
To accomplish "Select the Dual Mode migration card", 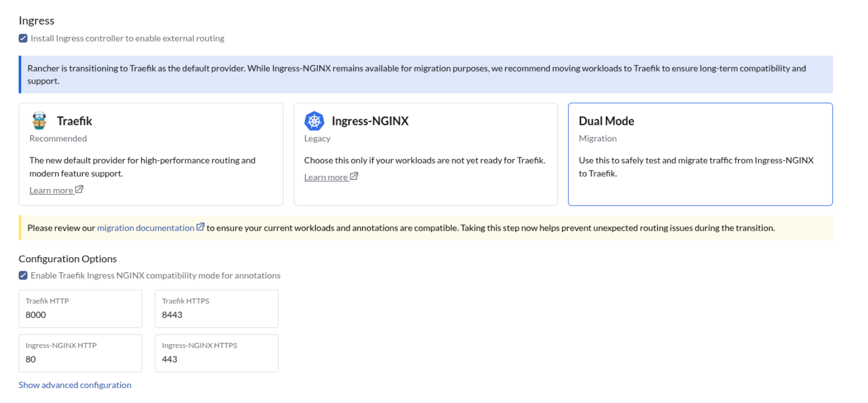I will pyautogui.click(x=700, y=154).
